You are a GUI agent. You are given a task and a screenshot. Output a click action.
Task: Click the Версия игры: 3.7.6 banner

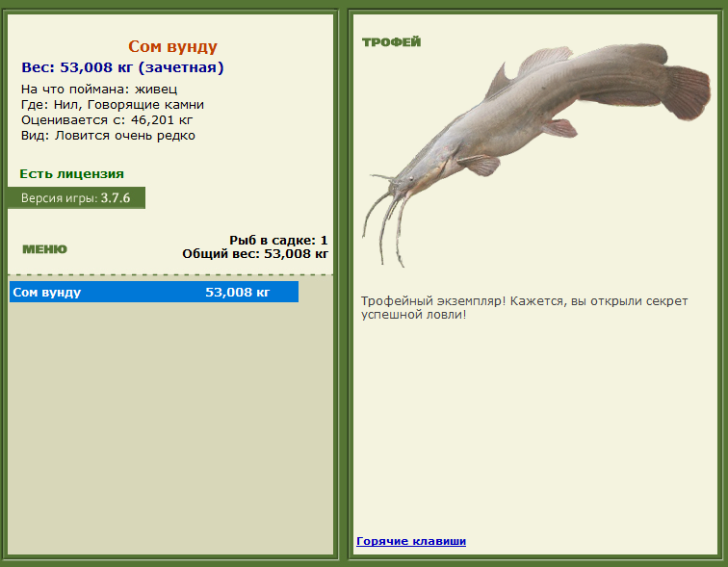point(77,198)
